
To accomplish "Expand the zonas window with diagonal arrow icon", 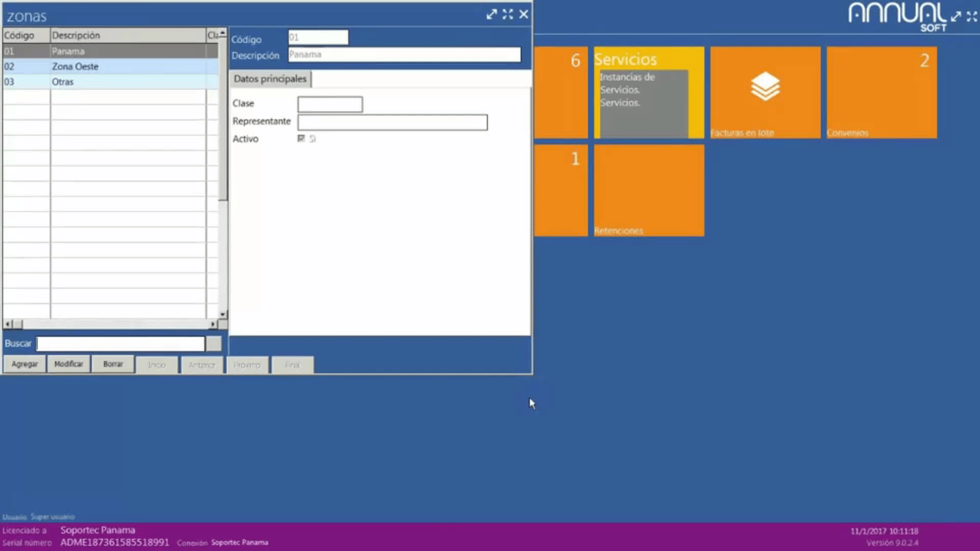I will pyautogui.click(x=492, y=14).
